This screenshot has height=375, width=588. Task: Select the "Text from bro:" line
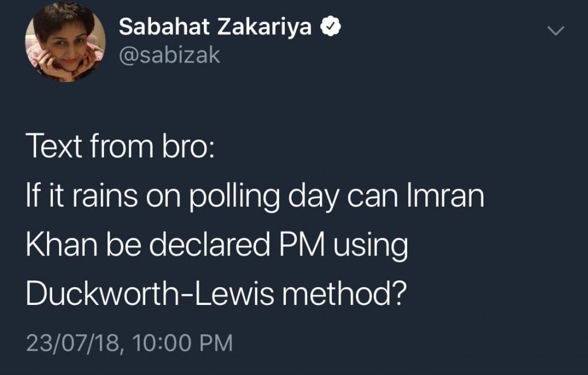tap(119, 148)
